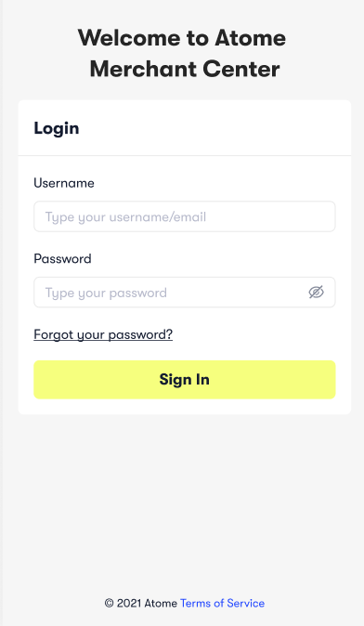The height and width of the screenshot is (626, 364).
Task: Click the gray strip along left edge
Action: point(1,313)
